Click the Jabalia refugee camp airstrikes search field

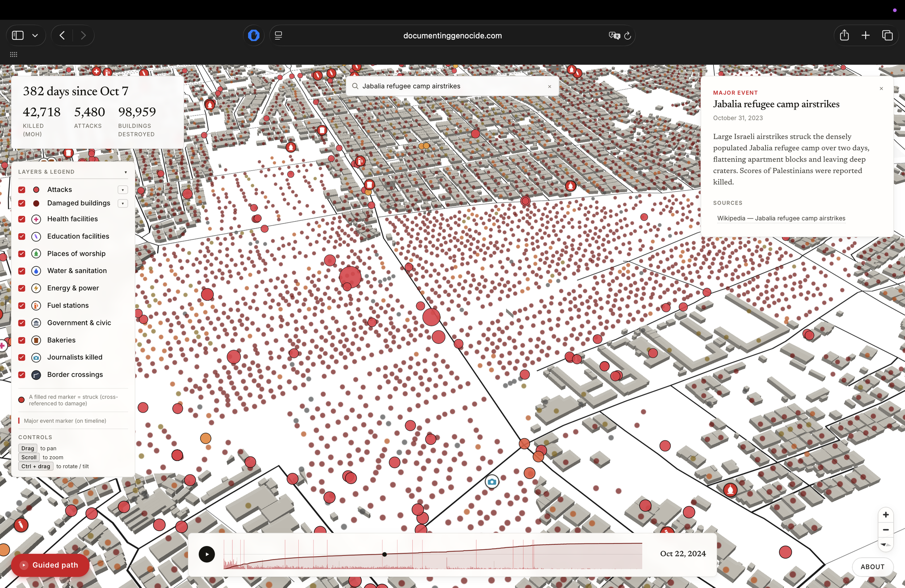click(452, 86)
